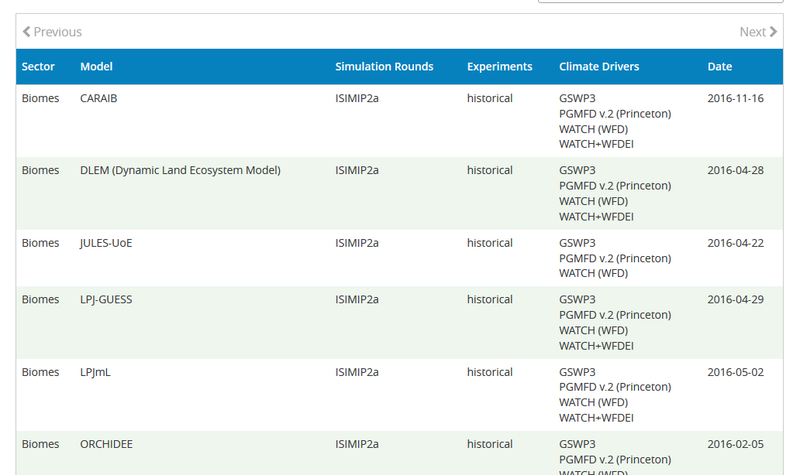Click WATCH+WFDEI in LPJmL row
This screenshot has width=800, height=475.
point(596,418)
